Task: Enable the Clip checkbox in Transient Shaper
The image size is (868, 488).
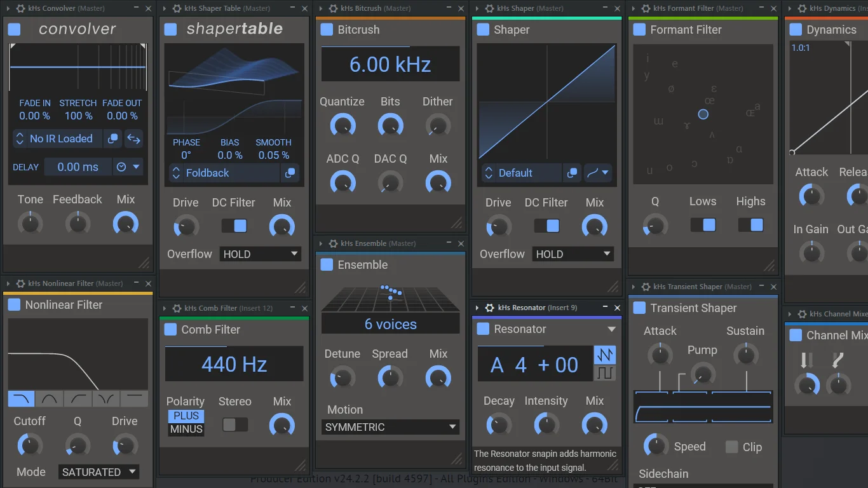Action: [x=732, y=447]
